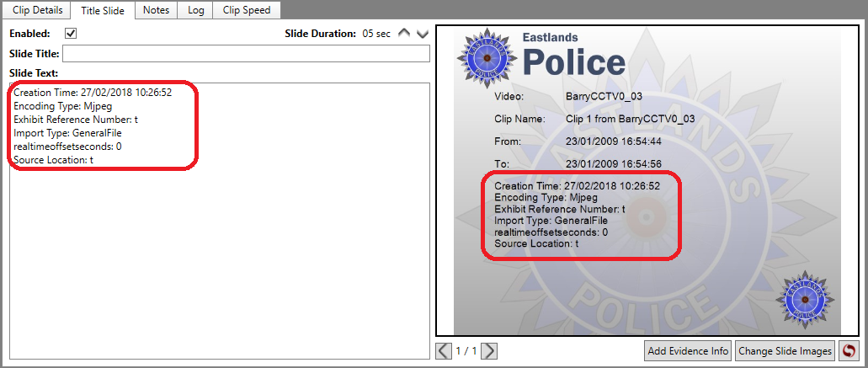Click the 'Enabled:' label

30,34
